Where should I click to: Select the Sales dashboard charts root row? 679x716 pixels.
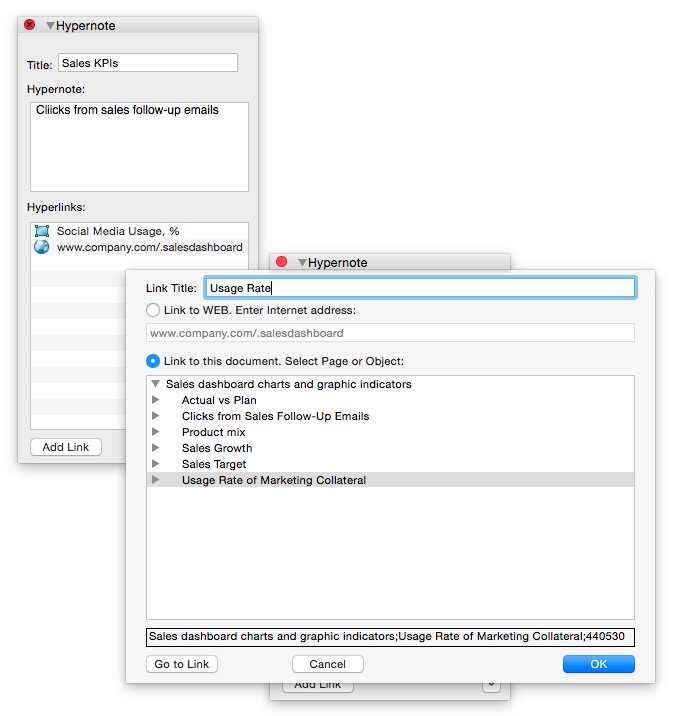(390, 384)
